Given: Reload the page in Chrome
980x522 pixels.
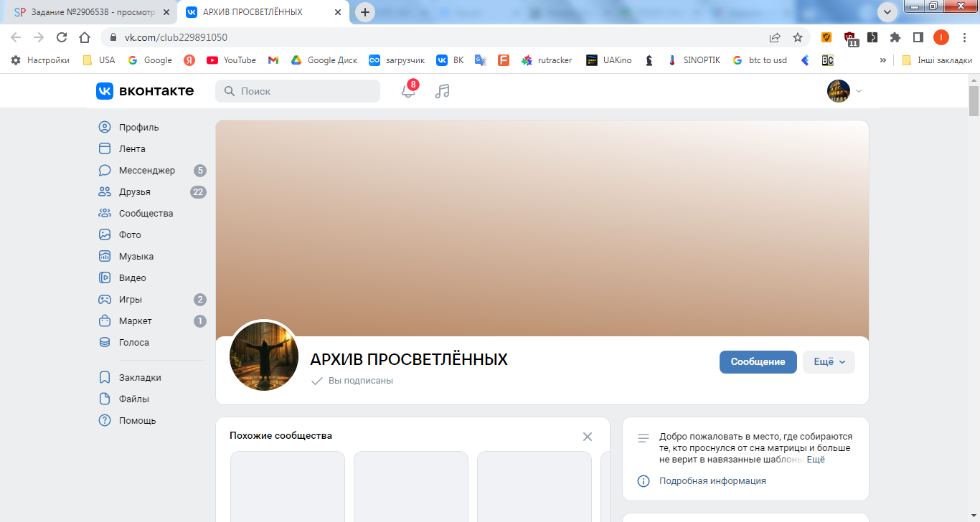Looking at the screenshot, I should [x=62, y=37].
